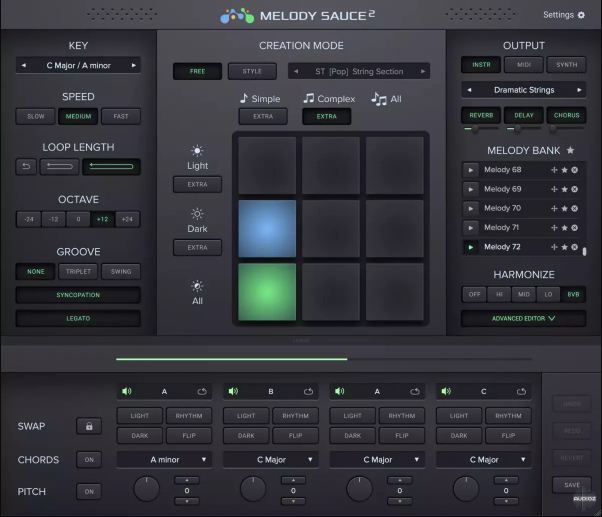602x517 pixels.
Task: Expand the ADVANCED EDITOR panel
Action: [524, 318]
